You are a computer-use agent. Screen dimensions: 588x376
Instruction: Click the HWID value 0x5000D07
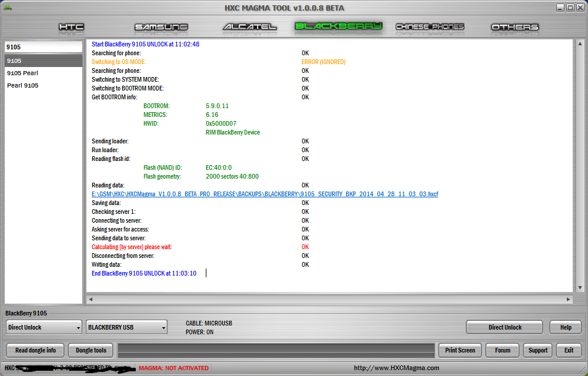point(221,123)
